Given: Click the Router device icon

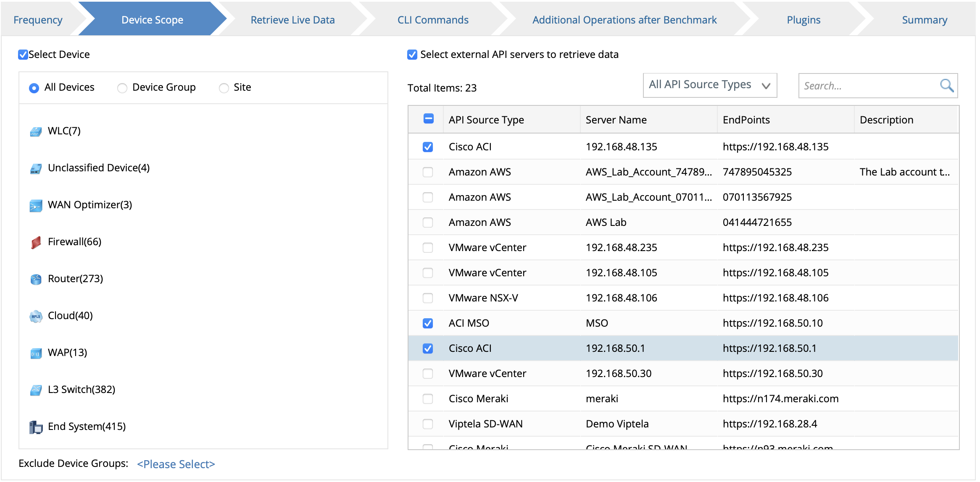Looking at the screenshot, I should coord(36,279).
